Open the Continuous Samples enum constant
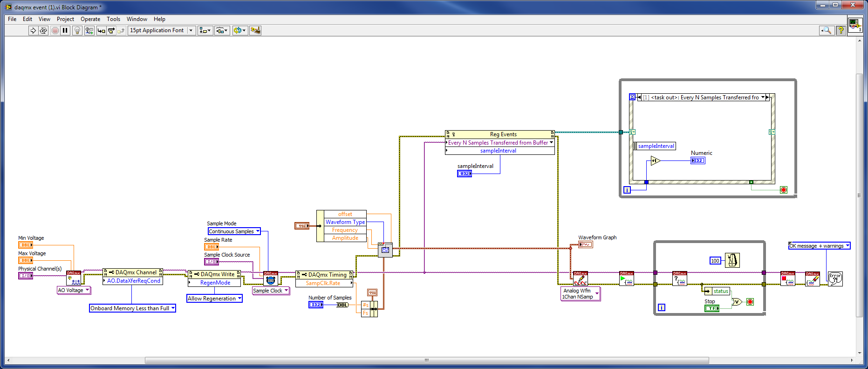868x369 pixels. 234,231
